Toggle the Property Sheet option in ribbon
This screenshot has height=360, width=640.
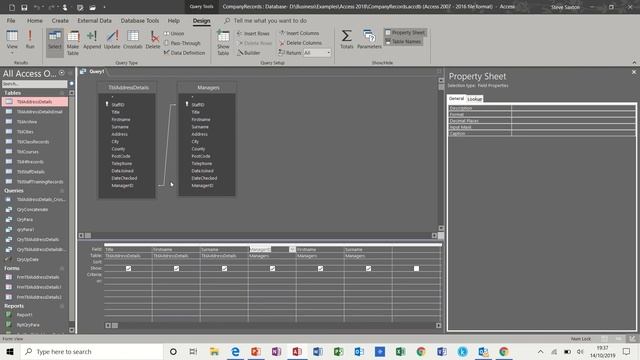tap(405, 32)
